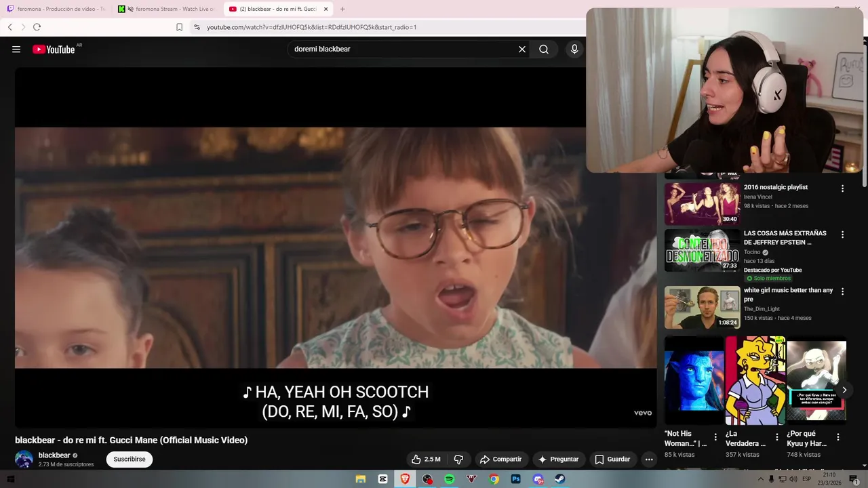
Task: Open white girl music video thumbnail
Action: pos(702,307)
